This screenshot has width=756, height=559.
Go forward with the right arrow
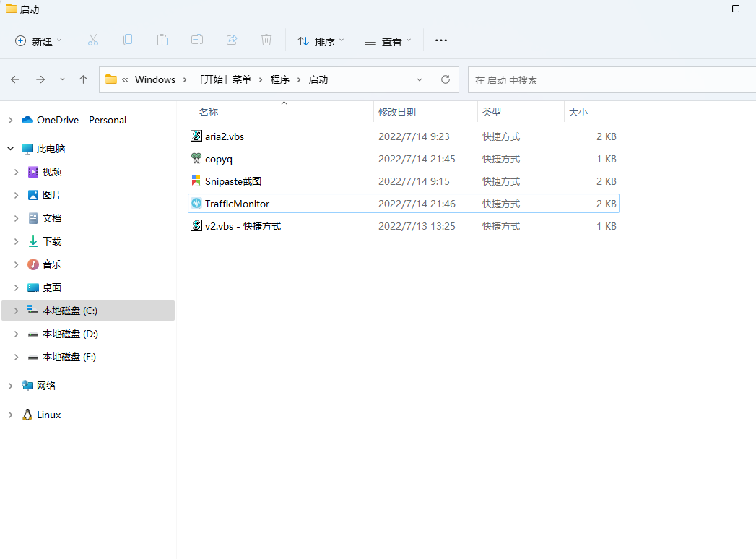pos(40,79)
